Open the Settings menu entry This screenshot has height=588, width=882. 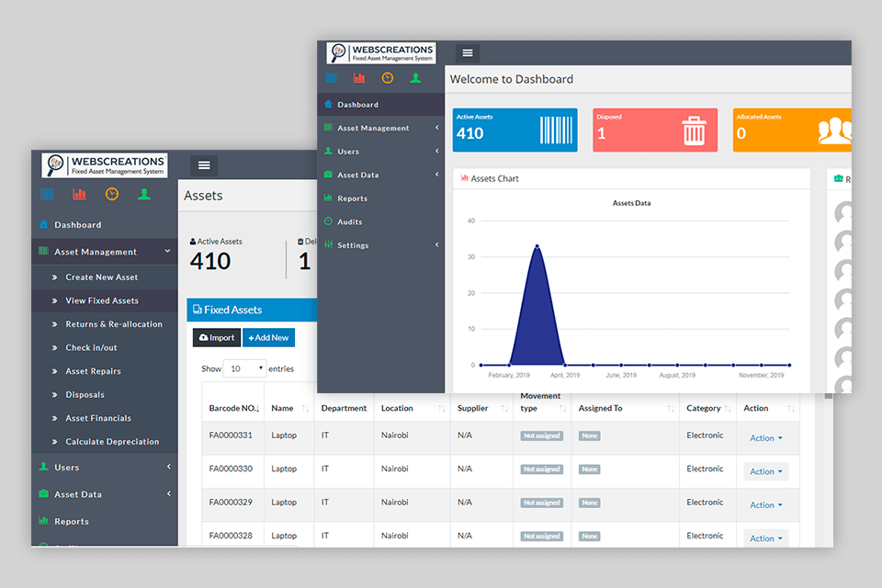356,244
